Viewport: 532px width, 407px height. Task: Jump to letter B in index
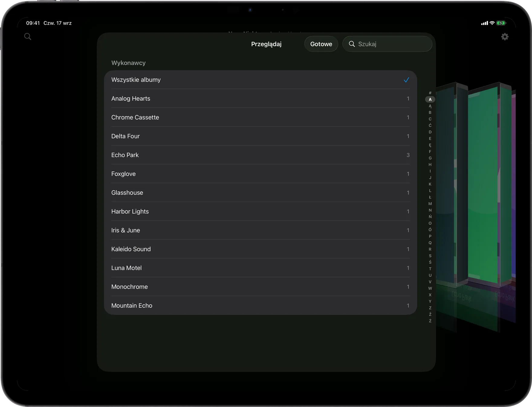[x=430, y=112]
